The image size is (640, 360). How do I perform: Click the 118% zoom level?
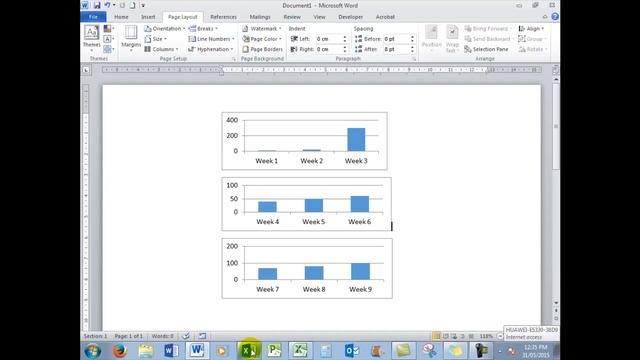(x=486, y=336)
